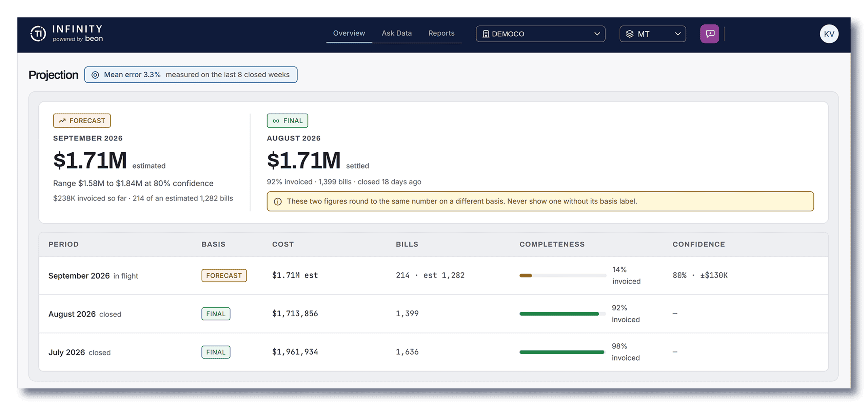Screen dimensions: 868x417
Task: Click the $1.71M estimated headline figure
Action: (x=90, y=160)
